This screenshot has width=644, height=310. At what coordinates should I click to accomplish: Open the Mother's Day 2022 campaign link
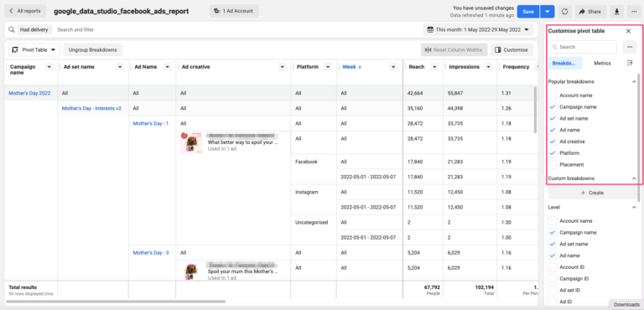29,93
